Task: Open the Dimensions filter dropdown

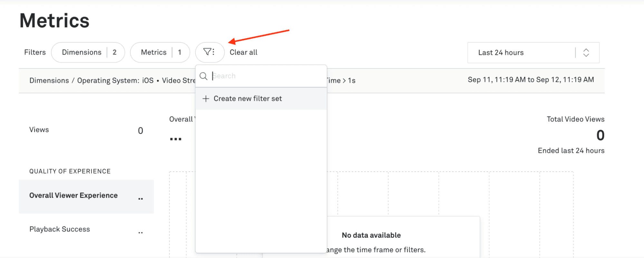Action: [x=82, y=52]
